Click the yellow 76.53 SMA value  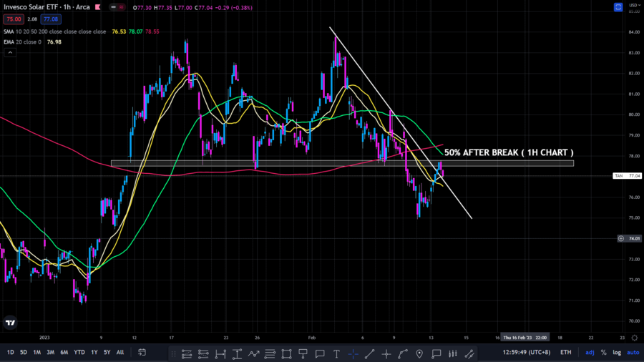click(119, 31)
